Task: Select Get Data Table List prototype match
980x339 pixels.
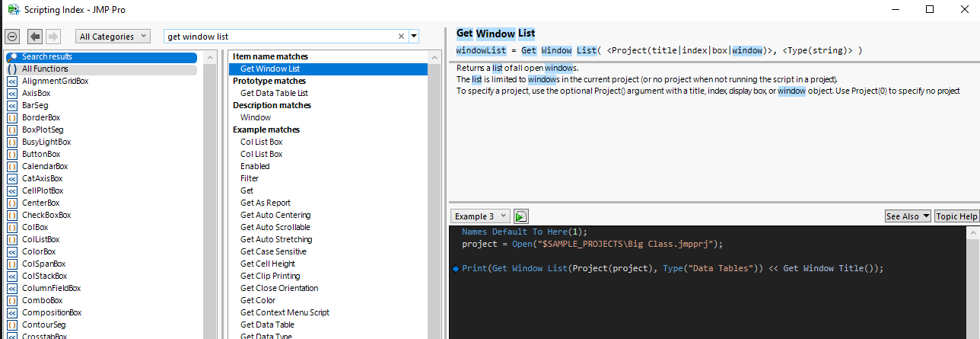Action: pyautogui.click(x=274, y=93)
